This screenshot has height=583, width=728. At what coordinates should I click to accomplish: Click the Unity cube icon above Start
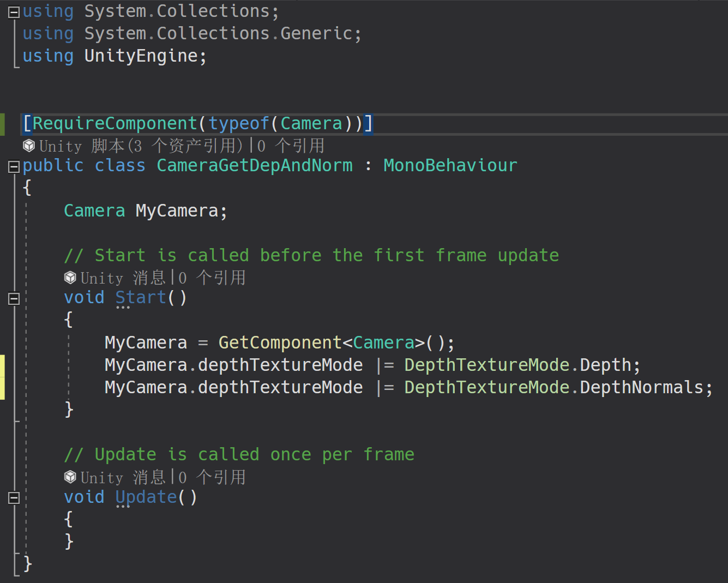point(70,278)
